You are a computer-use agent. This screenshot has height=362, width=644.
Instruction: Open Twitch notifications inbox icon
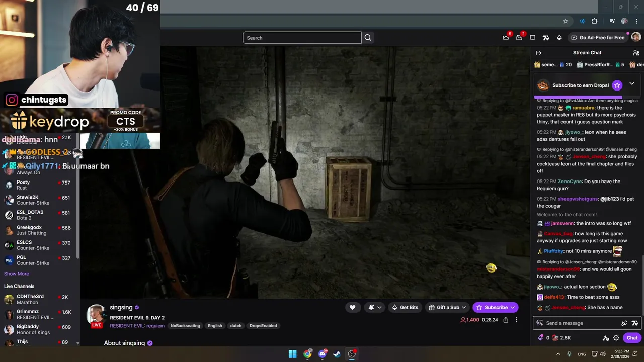[x=519, y=38]
